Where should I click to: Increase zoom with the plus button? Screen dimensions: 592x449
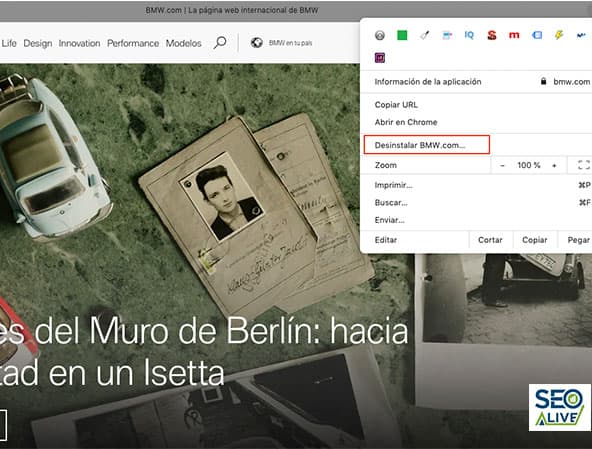pos(554,165)
